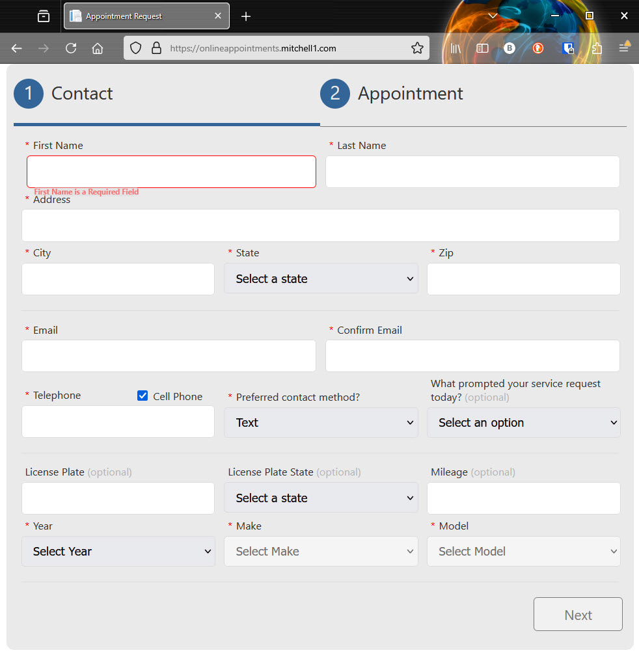Screen dimensions: 639x672
Task: Click the browser Back arrow
Action: (x=17, y=48)
